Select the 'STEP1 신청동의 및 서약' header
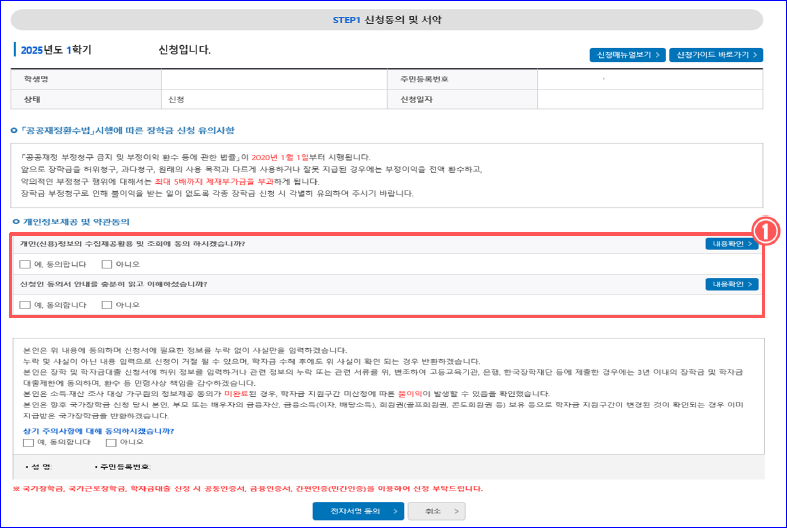The width and height of the screenshot is (787, 528). click(387, 20)
